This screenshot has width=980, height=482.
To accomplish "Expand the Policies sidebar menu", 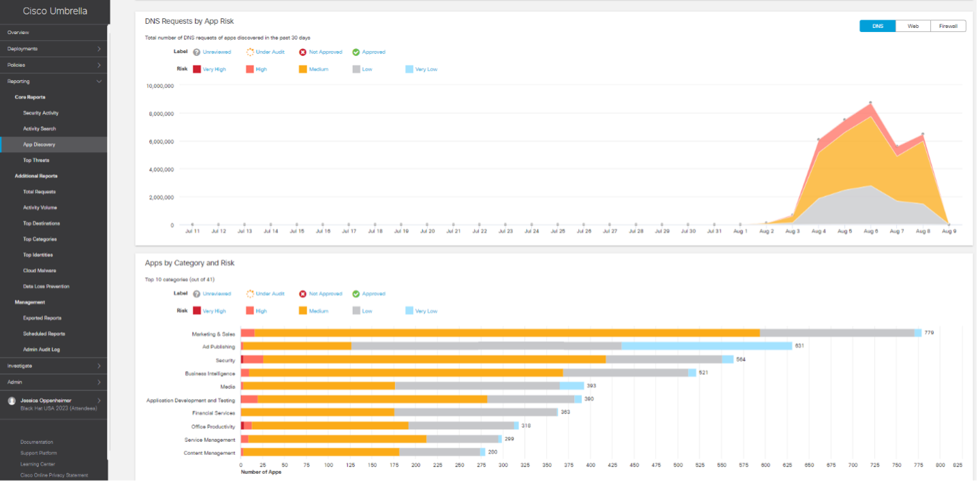I will click(x=53, y=65).
